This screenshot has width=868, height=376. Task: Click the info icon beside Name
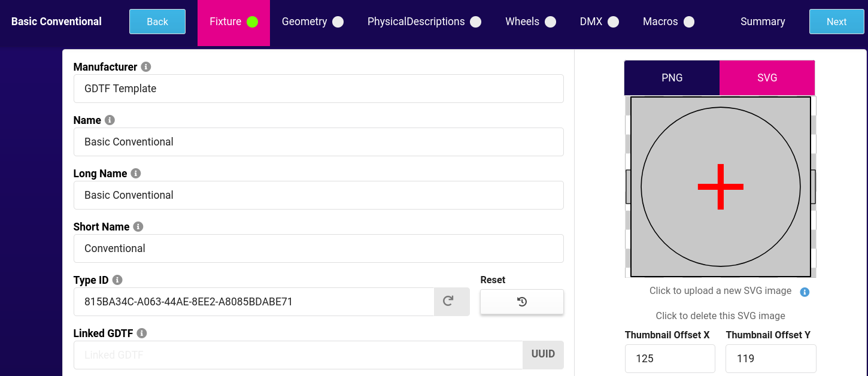click(x=110, y=120)
